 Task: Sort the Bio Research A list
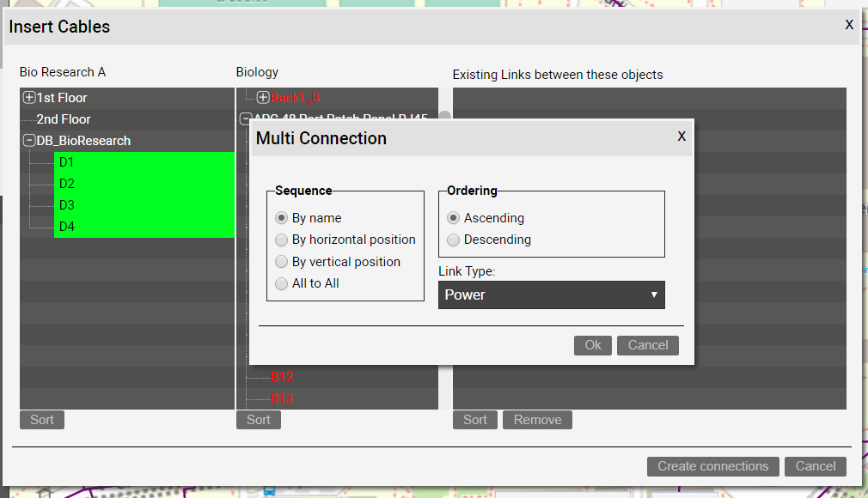[x=42, y=420]
